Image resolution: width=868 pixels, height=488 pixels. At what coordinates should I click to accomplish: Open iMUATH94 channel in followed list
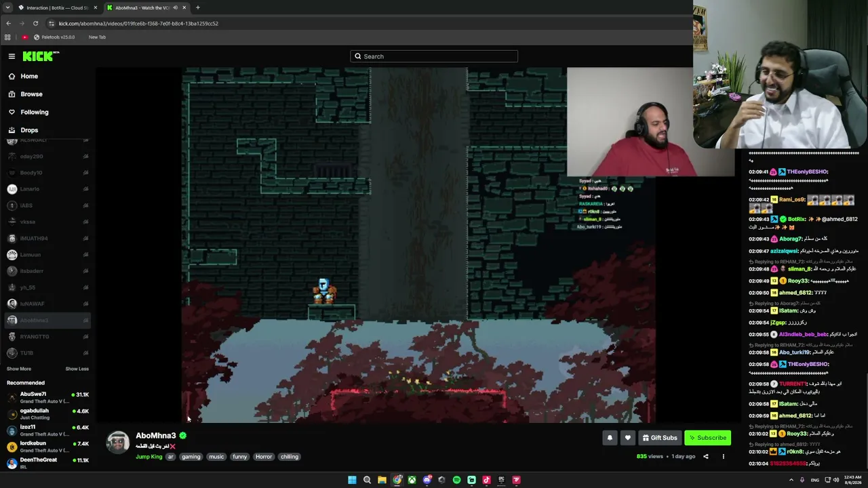tap(47, 238)
